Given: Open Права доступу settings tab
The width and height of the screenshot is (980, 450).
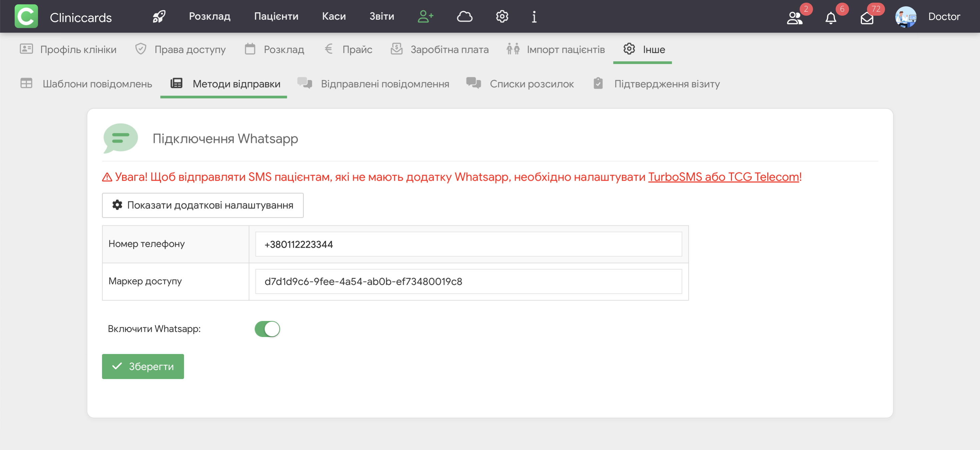Looking at the screenshot, I should pos(180,49).
